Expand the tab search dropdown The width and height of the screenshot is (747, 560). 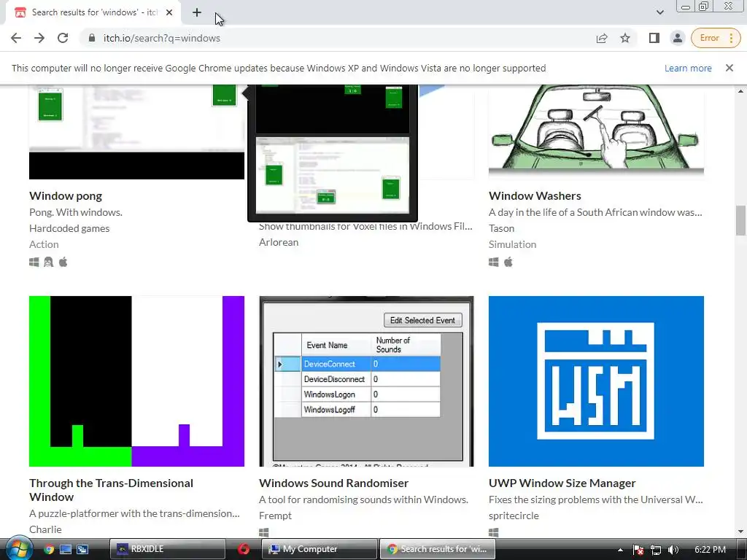click(x=659, y=12)
